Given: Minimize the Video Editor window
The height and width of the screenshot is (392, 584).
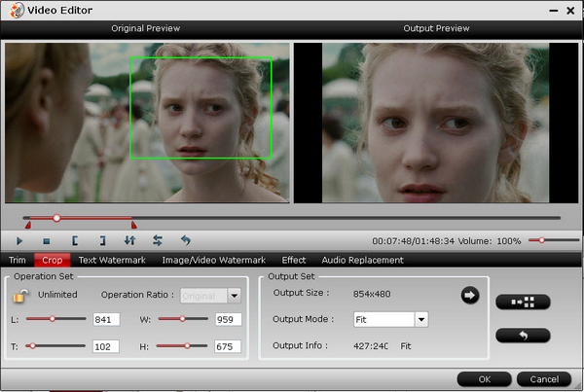Looking at the screenshot, I should (554, 11).
